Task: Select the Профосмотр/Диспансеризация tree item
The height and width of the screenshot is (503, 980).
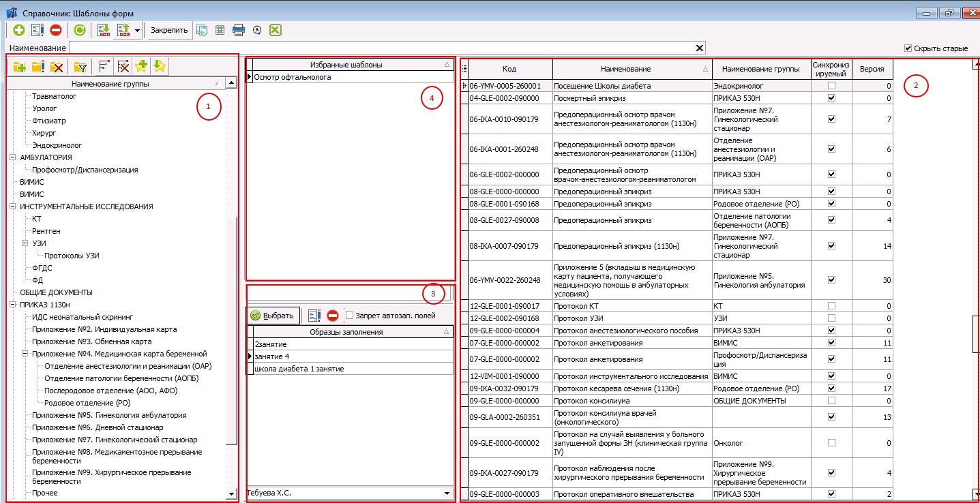Action: click(x=85, y=170)
